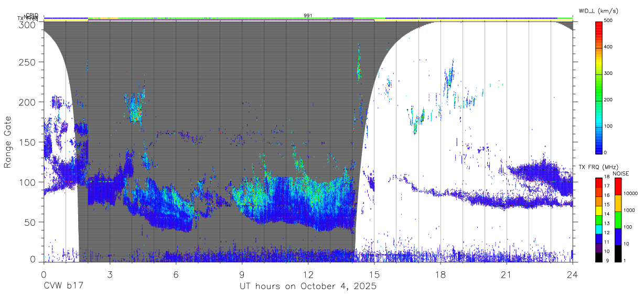Click the 12 tick on UT hours axis
The height and width of the screenshot is (297, 644).
point(308,274)
